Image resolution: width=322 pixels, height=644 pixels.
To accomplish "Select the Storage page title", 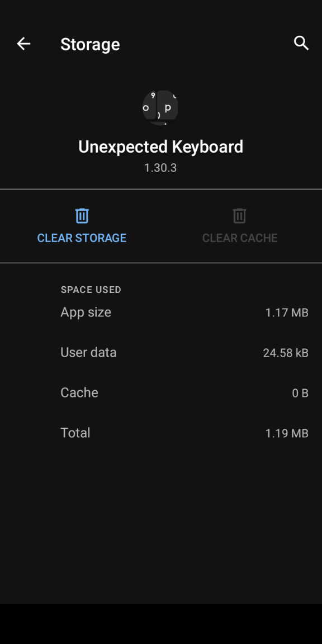I will point(90,44).
